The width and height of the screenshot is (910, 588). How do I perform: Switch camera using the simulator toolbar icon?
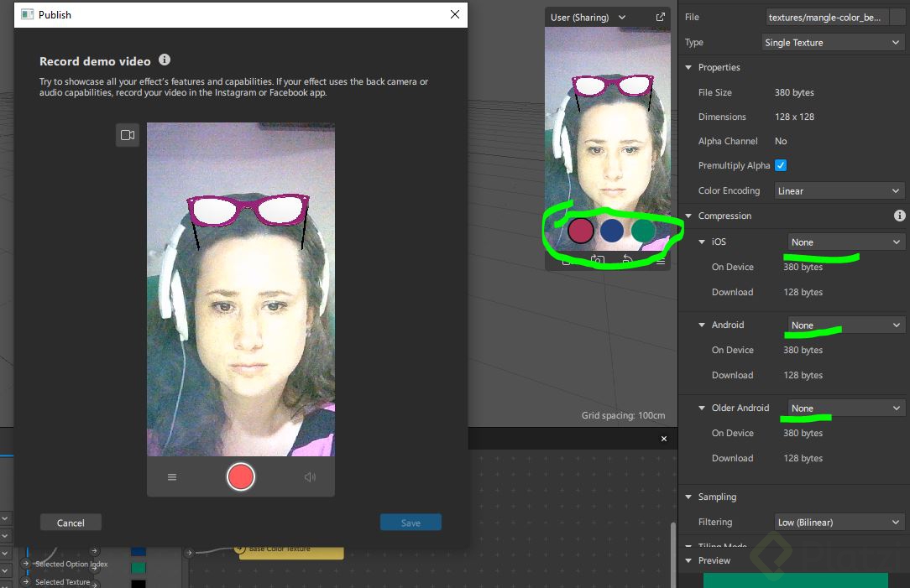pos(598,260)
